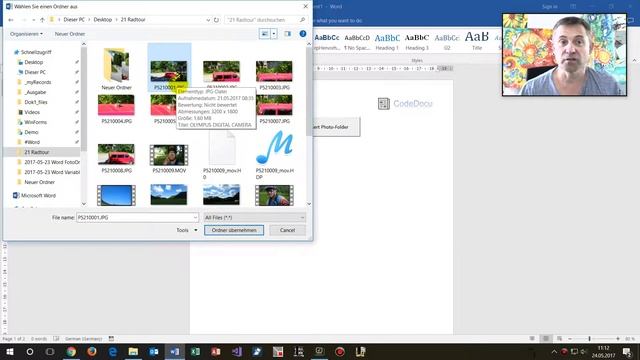Refresh the 21 Radtour folder listing
Image resolution: width=640 pixels, height=360 pixels.
click(x=216, y=20)
